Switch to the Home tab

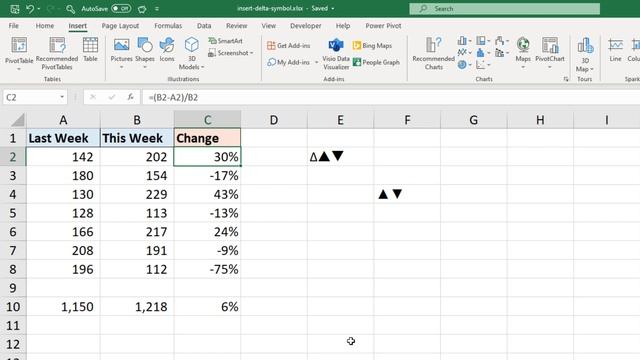point(45,26)
